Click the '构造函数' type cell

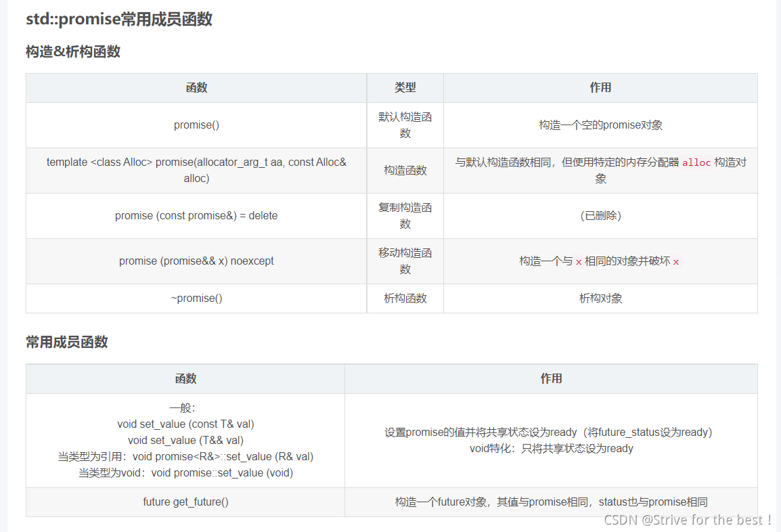[x=405, y=171]
